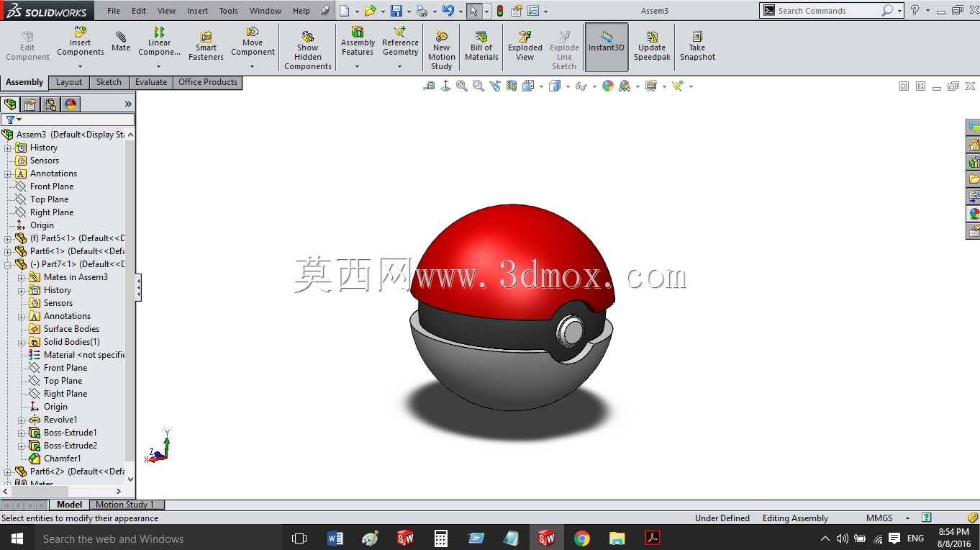
Task: Click Previous View in view toolbar
Action: (495, 86)
